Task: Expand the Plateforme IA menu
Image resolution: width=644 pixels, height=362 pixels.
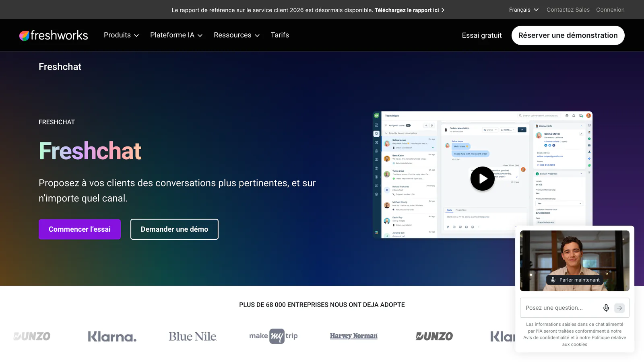Action: [176, 35]
